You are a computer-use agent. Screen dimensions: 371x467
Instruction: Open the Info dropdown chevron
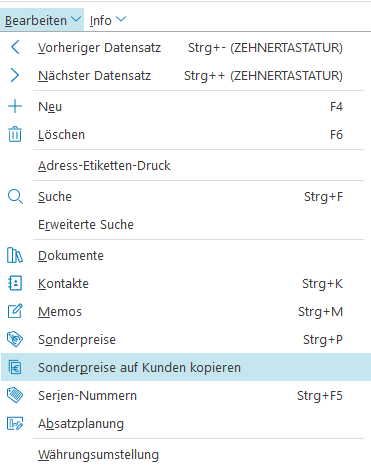coord(121,19)
